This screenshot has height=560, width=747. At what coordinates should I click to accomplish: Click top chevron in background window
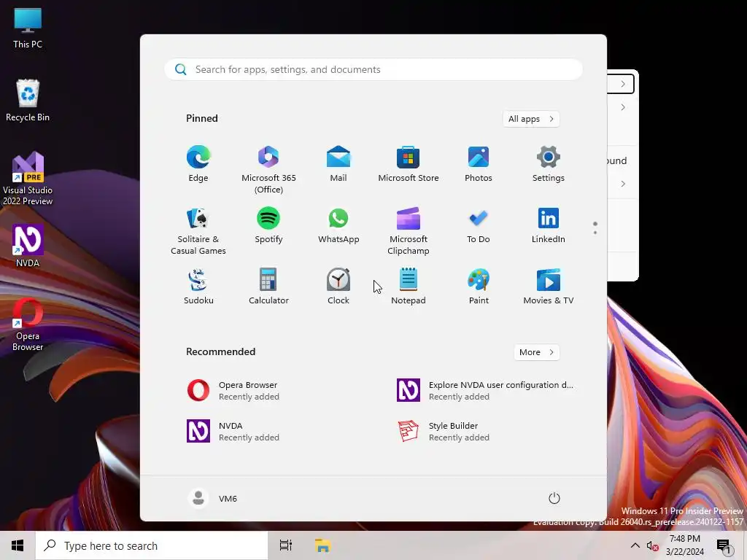623,85
